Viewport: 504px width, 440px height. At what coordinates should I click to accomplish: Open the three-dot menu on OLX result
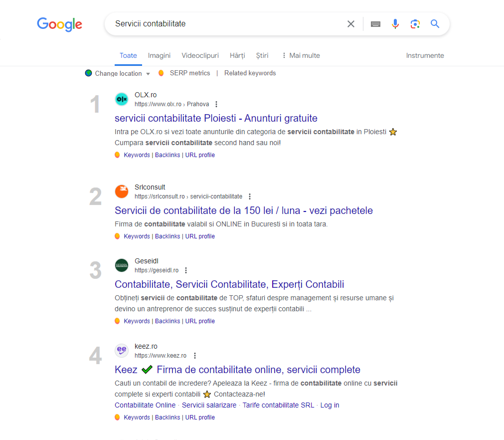click(216, 104)
